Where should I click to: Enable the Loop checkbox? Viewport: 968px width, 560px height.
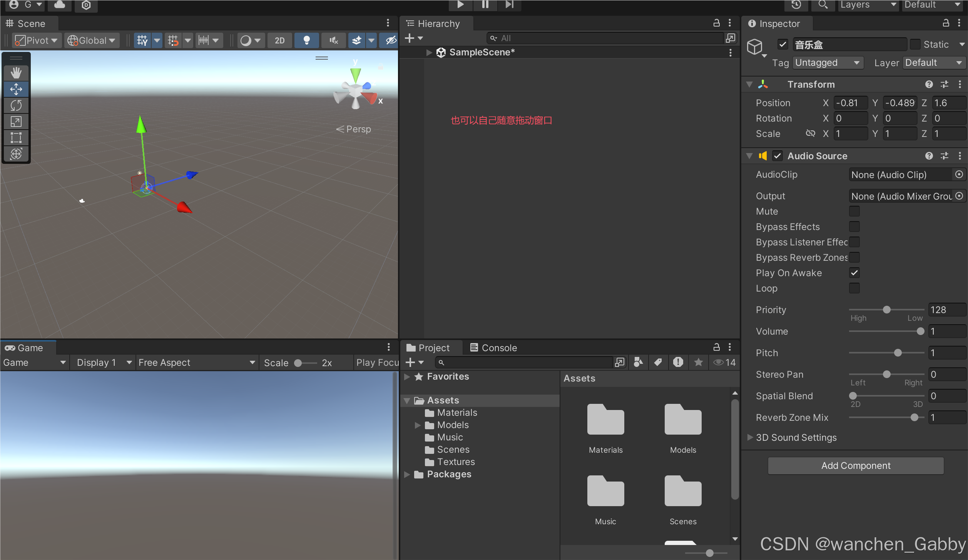point(854,288)
